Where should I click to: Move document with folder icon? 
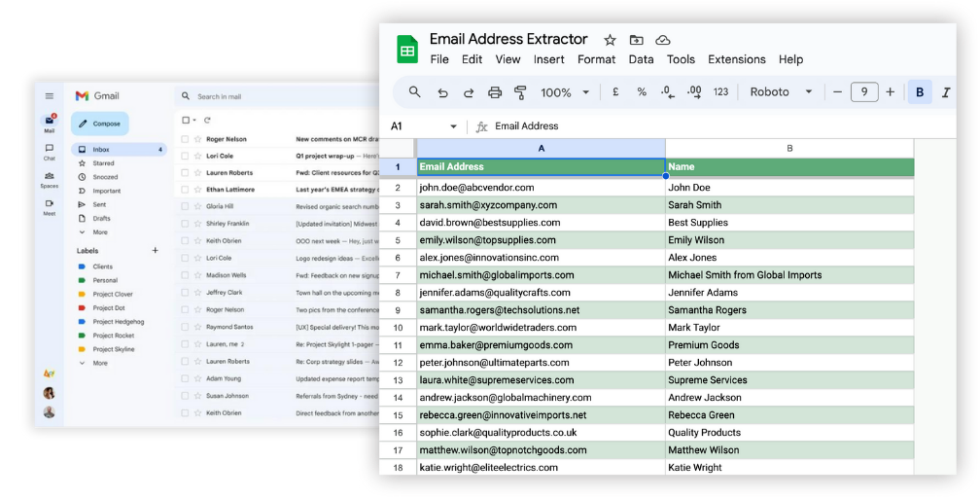pos(636,40)
